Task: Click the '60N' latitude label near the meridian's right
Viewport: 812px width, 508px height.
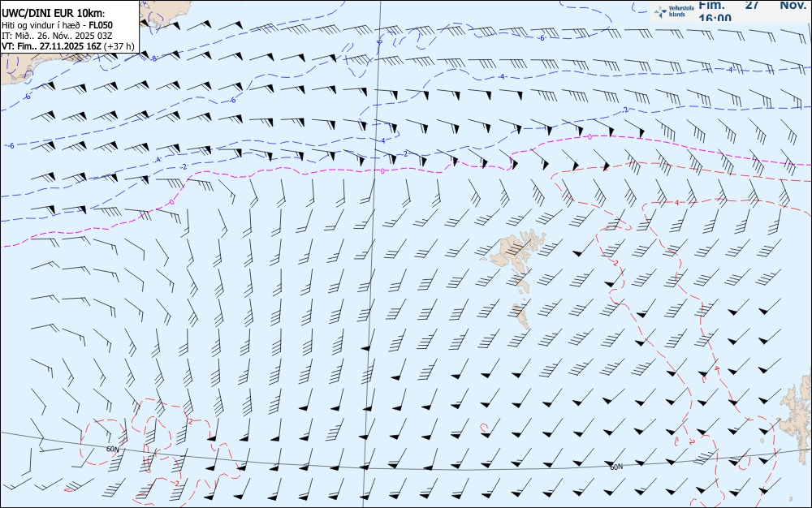Action: (x=616, y=467)
